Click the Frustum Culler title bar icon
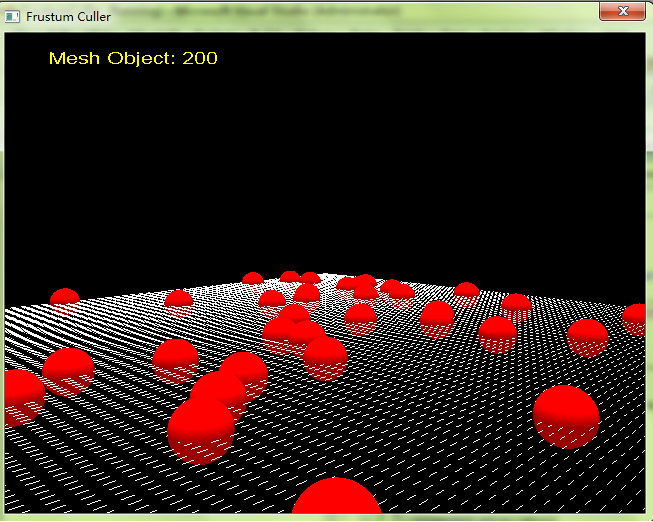This screenshot has width=653, height=522. point(12,17)
